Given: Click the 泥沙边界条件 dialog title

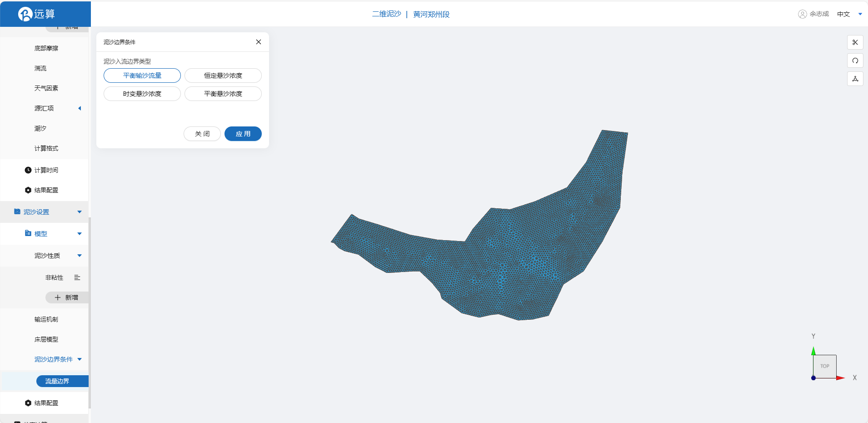Looking at the screenshot, I should point(120,42).
